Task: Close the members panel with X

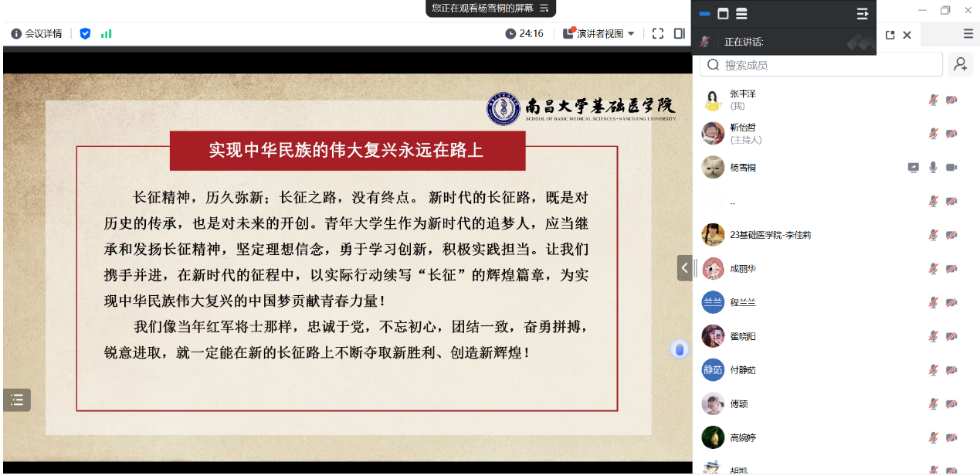Action: click(907, 35)
